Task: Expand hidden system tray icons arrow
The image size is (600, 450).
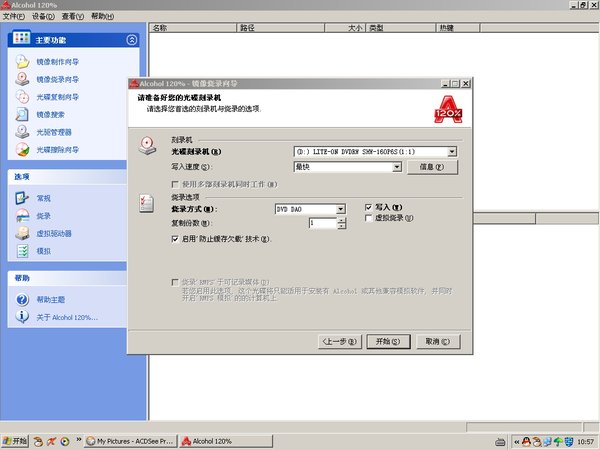Action: pos(516,442)
